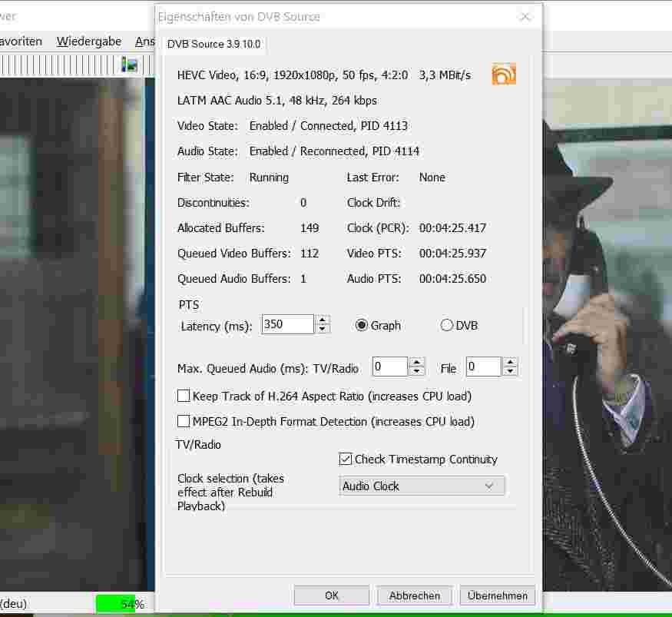Image resolution: width=672 pixels, height=617 pixels.
Task: Click the Clock (PCR) value 00:04:25.417
Action: pyautogui.click(x=452, y=228)
